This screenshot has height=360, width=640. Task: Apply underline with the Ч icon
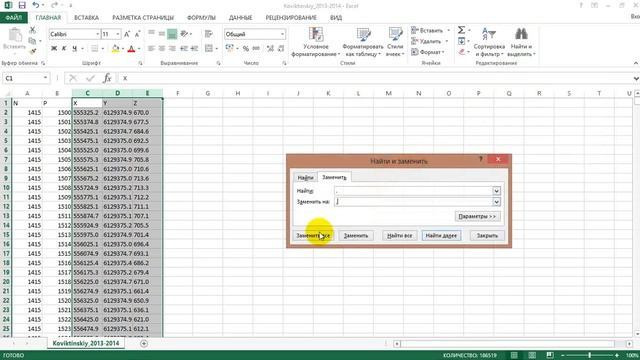click(74, 48)
